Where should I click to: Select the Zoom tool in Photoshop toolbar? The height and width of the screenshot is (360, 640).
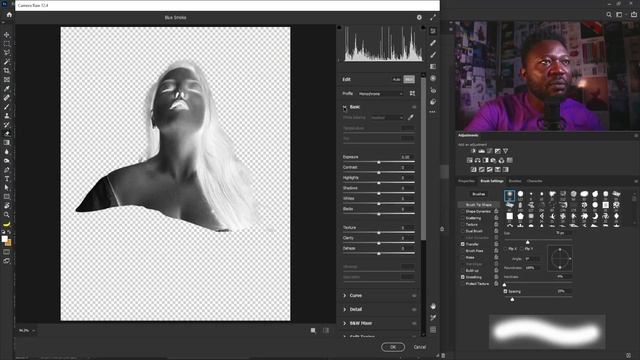7,215
